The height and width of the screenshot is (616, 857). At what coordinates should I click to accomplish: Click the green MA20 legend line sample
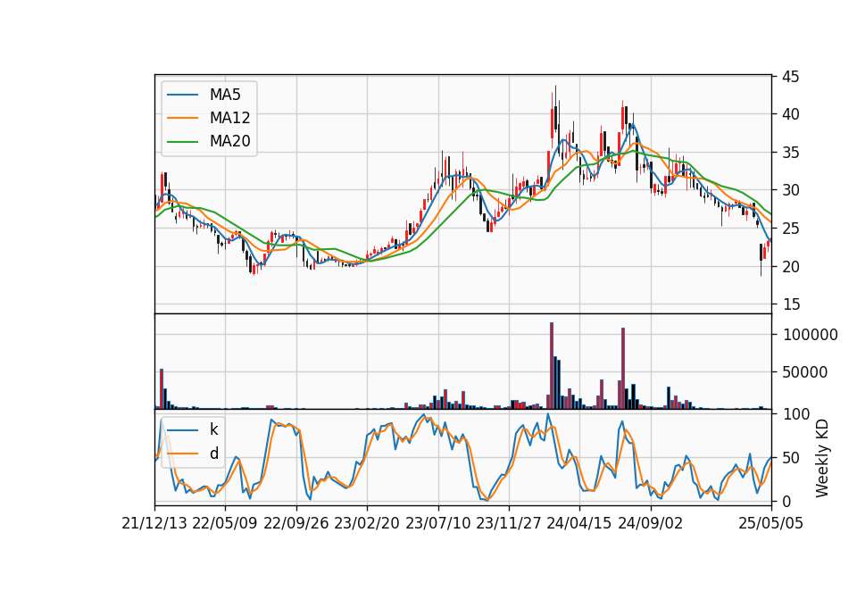click(182, 142)
